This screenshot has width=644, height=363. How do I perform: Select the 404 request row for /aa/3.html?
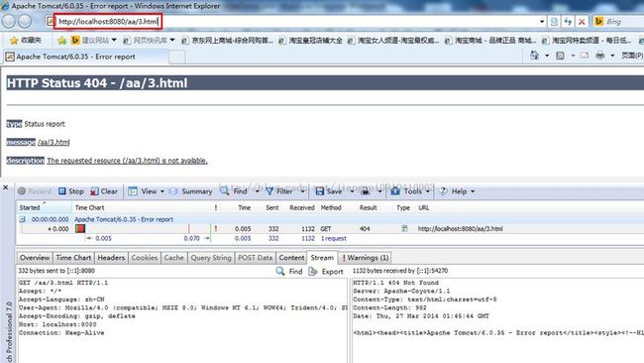(330, 229)
